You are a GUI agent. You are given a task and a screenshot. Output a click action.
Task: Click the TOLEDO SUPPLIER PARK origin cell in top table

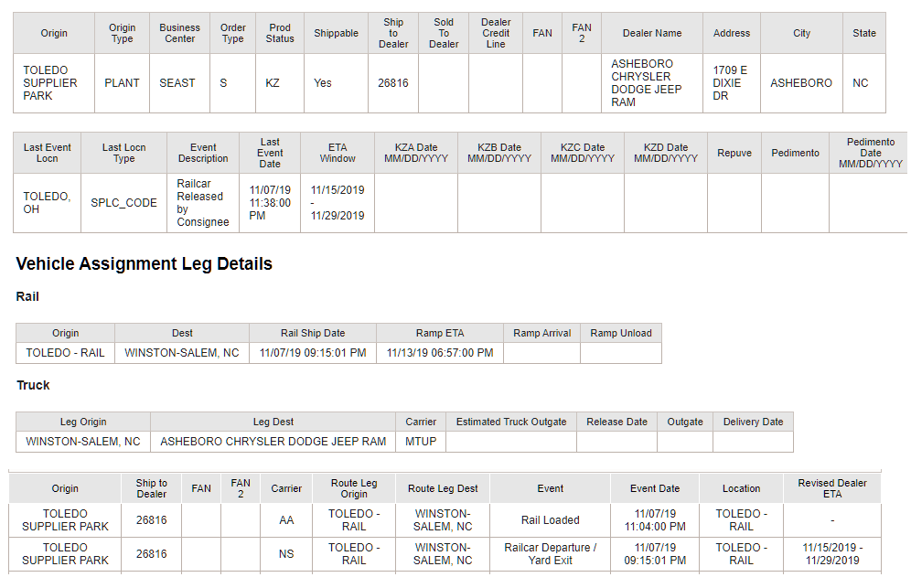coord(53,83)
